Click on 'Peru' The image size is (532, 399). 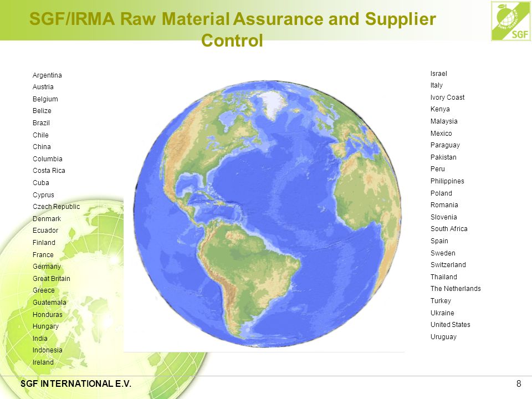(x=438, y=169)
